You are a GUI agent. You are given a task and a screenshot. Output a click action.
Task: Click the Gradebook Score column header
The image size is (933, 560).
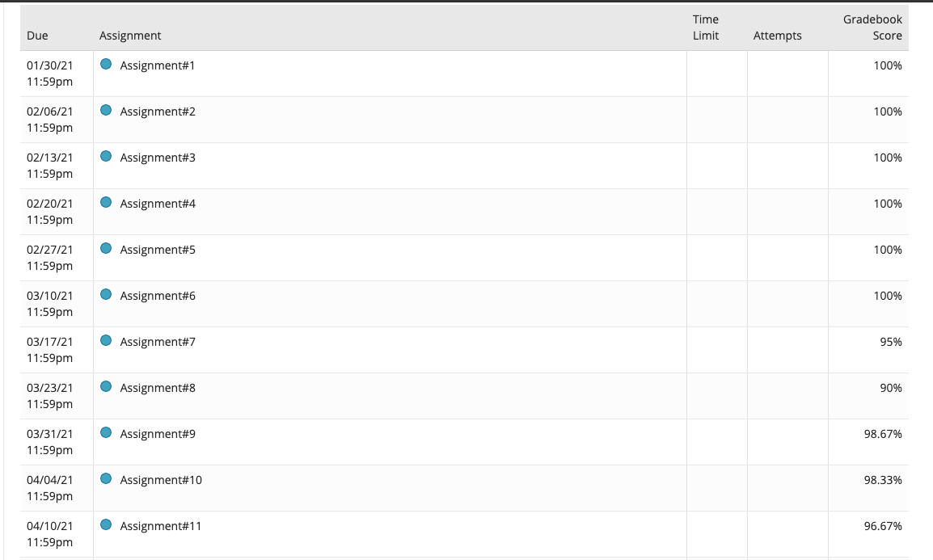click(872, 27)
